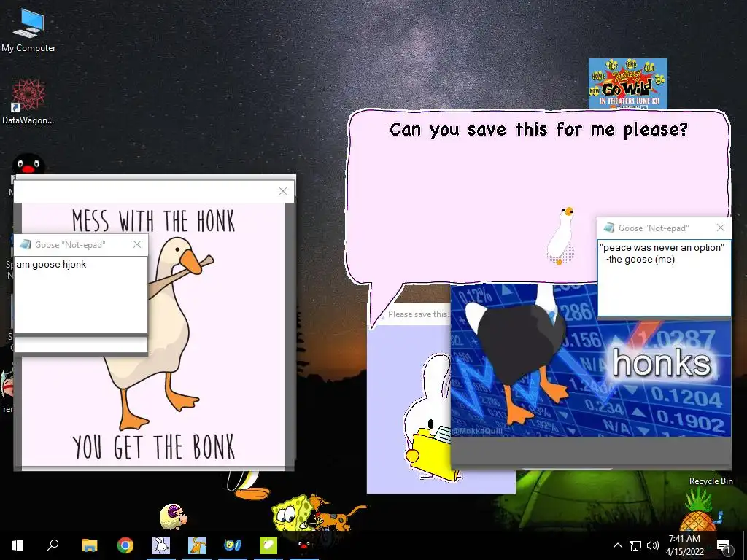Image resolution: width=747 pixels, height=560 pixels.
Task: Launch Google Chrome from the taskbar
Action: (125, 545)
